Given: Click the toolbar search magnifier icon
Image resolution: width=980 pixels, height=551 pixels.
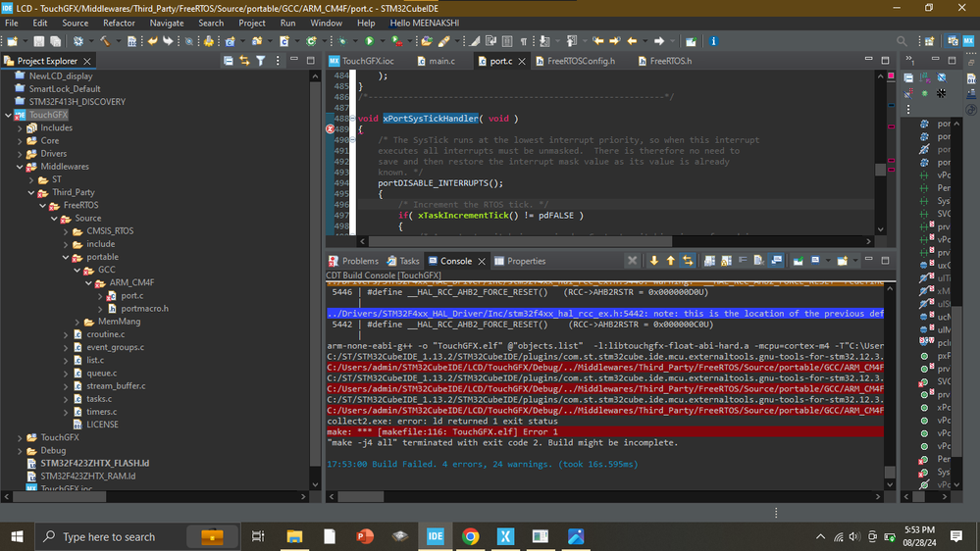Looking at the screenshot, I should pyautogui.click(x=902, y=41).
